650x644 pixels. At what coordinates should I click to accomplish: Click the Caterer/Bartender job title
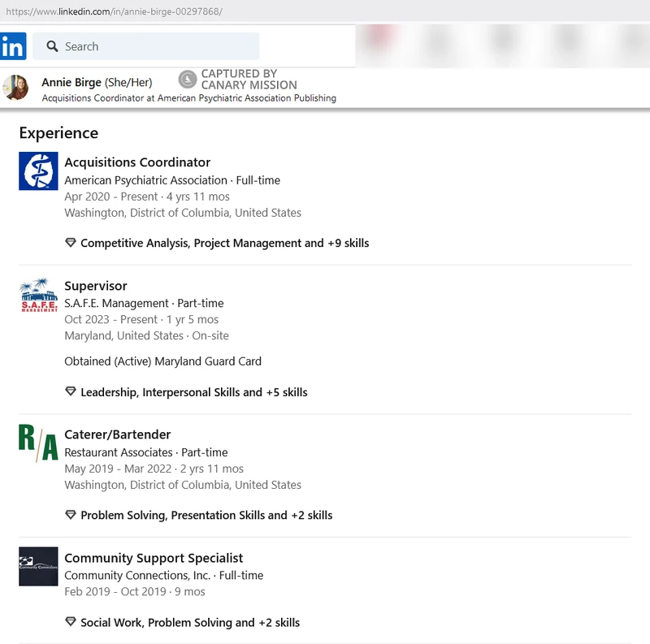pos(117,434)
